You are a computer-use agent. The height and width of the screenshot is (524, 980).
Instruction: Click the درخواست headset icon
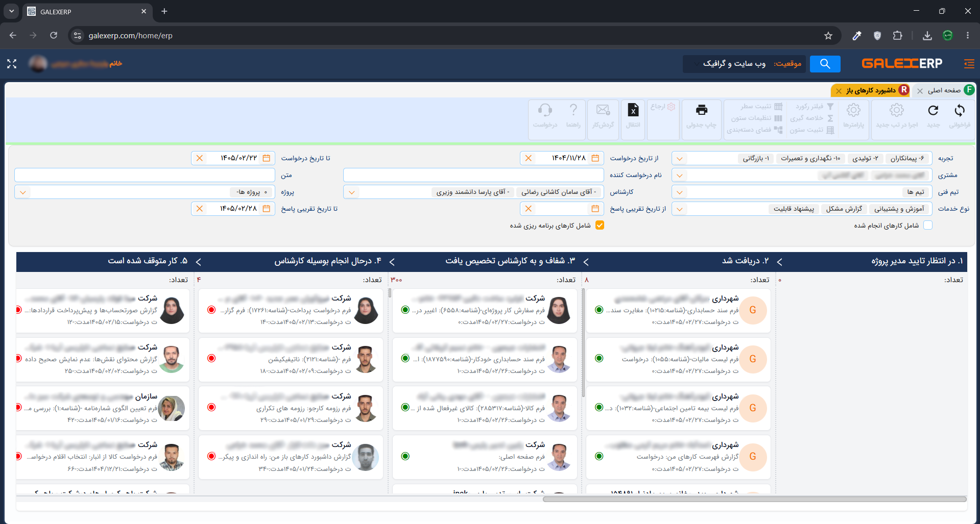545,110
